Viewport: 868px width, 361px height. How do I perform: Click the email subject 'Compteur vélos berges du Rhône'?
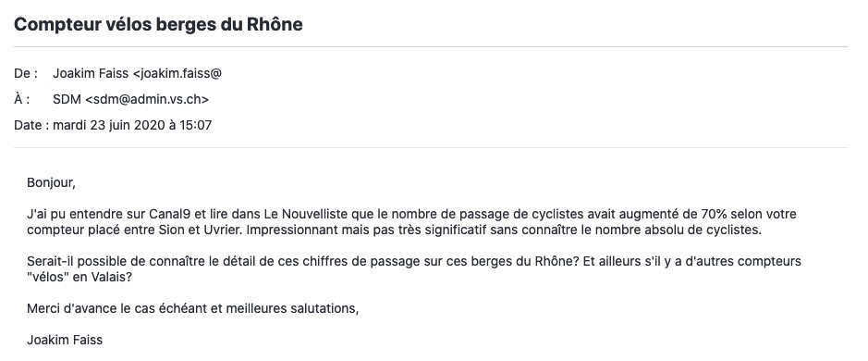(158, 24)
